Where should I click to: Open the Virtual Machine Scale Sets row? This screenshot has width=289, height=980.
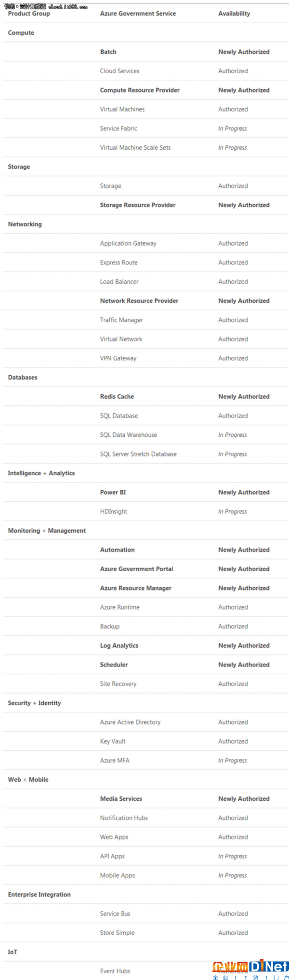pyautogui.click(x=146, y=147)
